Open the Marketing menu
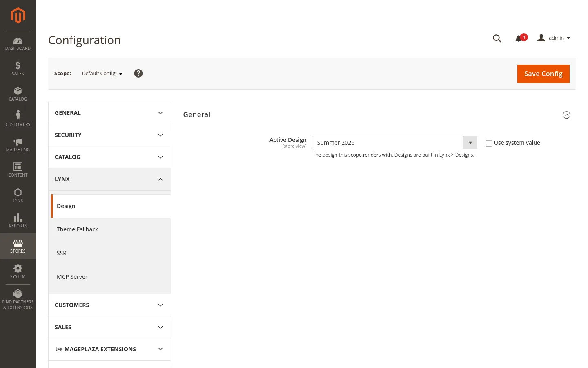588x368 pixels. coord(18,145)
